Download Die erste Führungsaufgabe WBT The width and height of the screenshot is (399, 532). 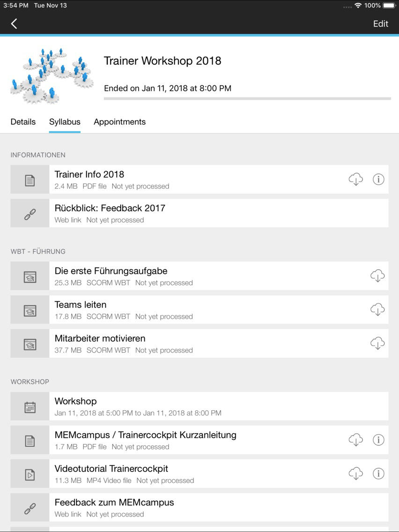coord(377,276)
